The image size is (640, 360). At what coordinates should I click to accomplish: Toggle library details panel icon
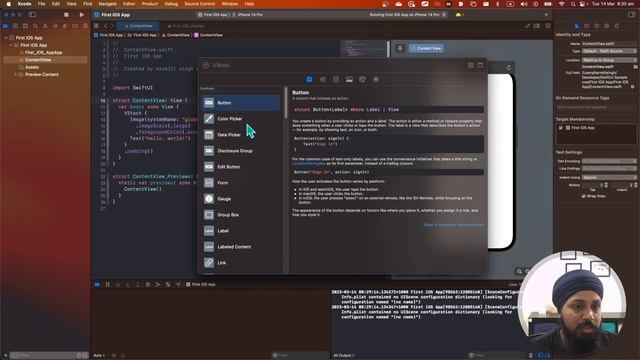click(x=480, y=65)
